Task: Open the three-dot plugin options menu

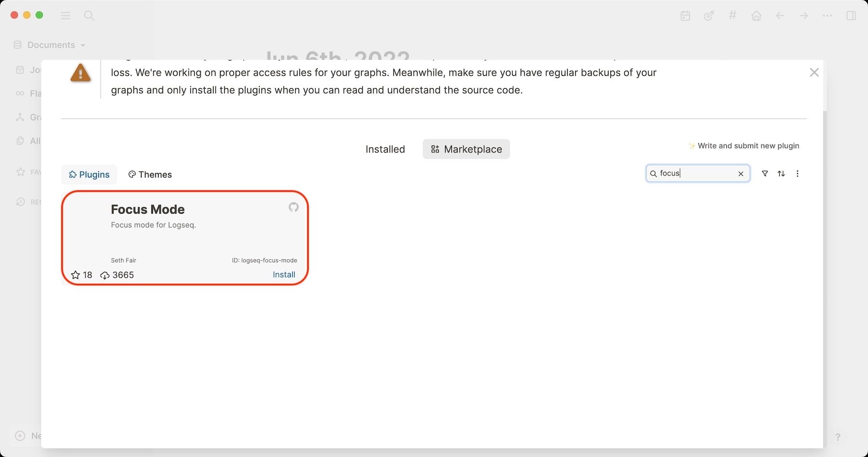Action: point(798,174)
